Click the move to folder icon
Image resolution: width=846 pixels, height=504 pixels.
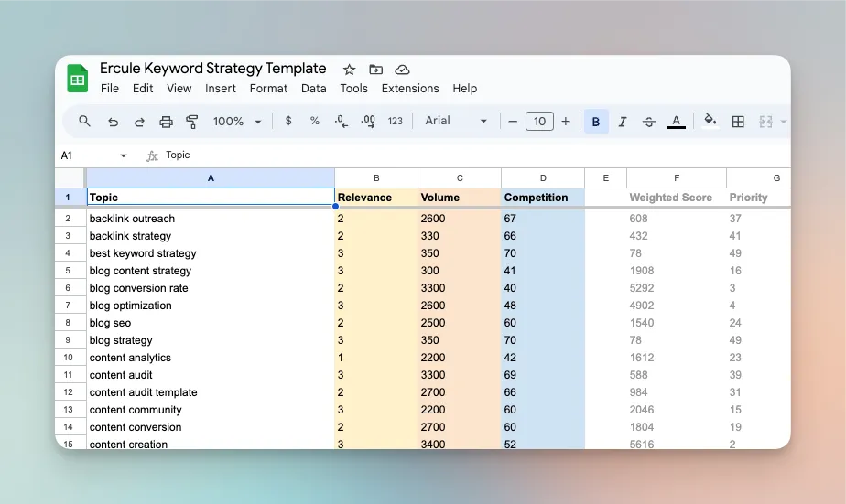click(375, 70)
